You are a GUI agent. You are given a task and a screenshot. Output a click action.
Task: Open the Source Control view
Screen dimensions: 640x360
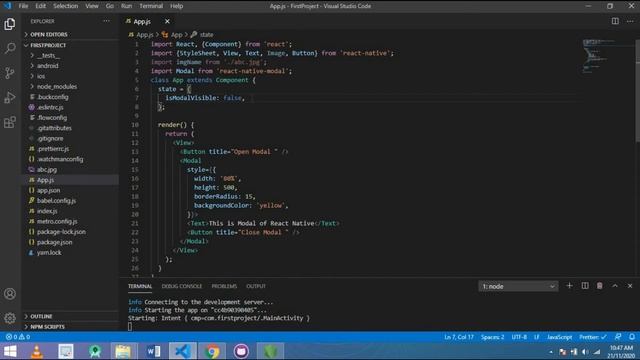(x=10, y=73)
